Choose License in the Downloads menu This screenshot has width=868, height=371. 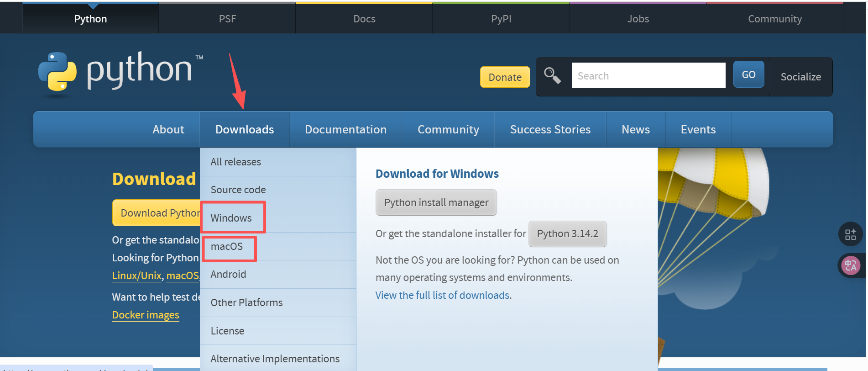click(278, 331)
